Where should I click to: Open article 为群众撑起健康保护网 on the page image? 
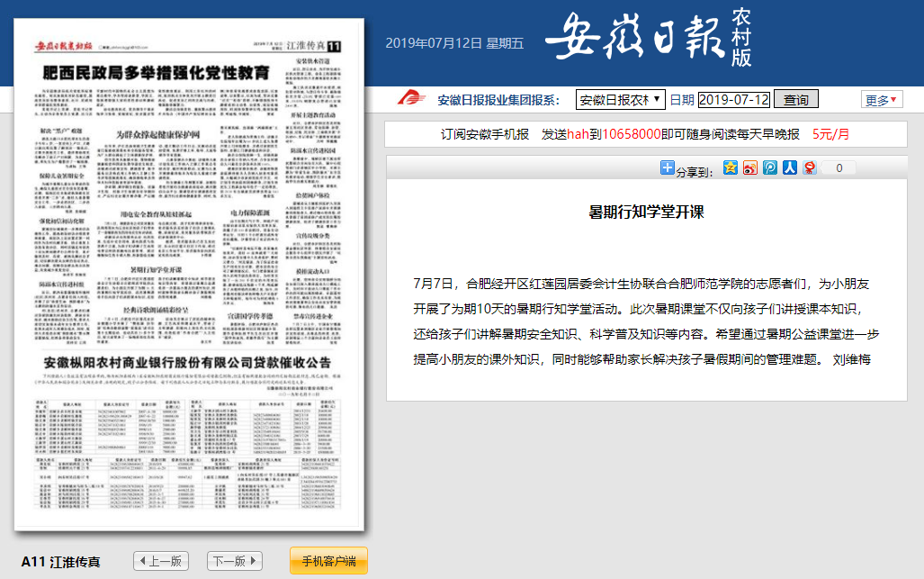point(158,135)
